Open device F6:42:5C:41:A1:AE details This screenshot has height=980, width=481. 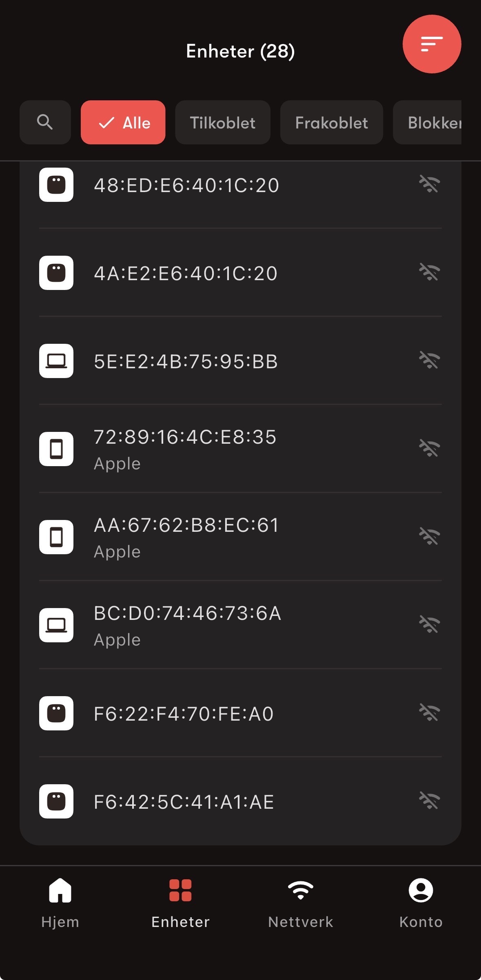[x=184, y=802]
